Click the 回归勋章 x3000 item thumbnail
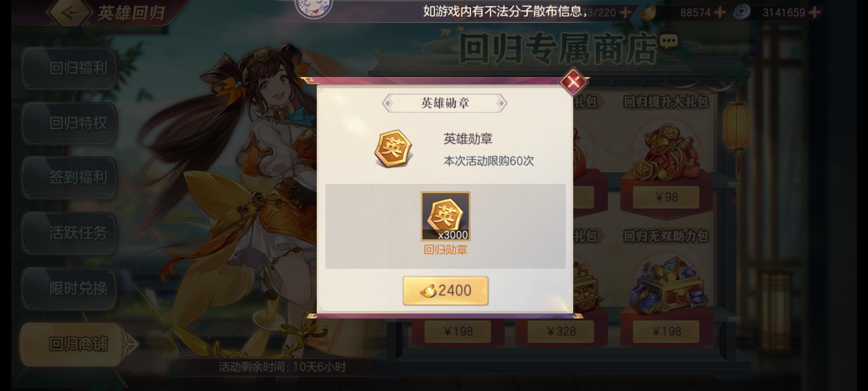Image resolution: width=868 pixels, height=391 pixels. tap(445, 216)
